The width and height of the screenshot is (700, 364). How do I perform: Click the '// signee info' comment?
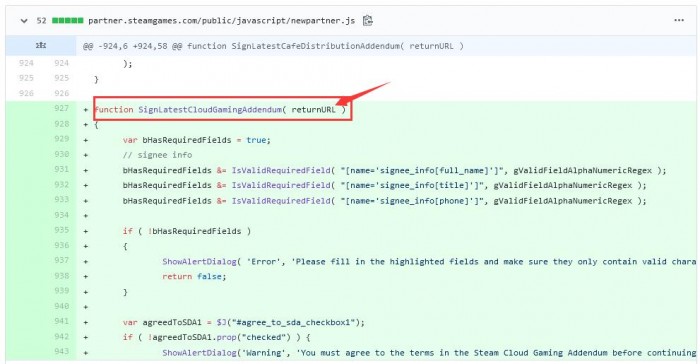pyautogui.click(x=158, y=155)
